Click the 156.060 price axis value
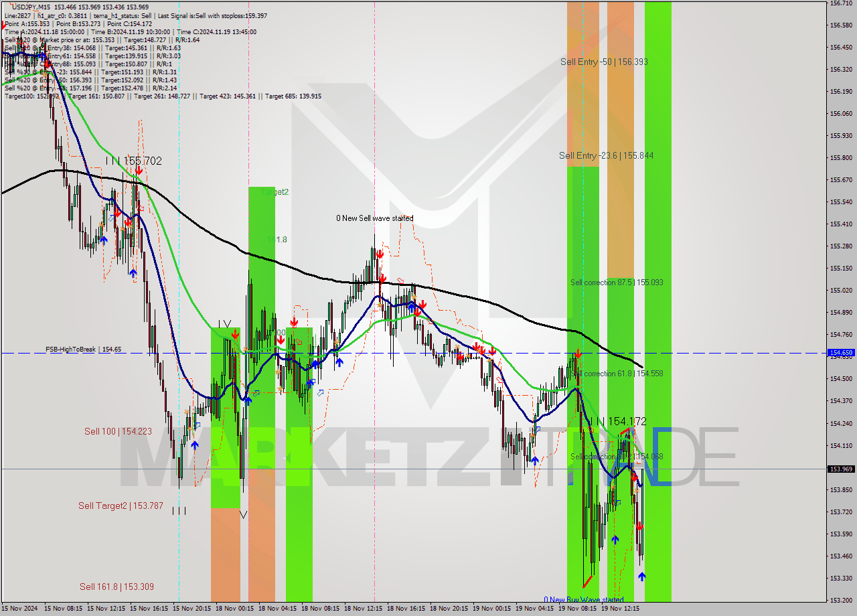The image size is (857, 616). coord(841,113)
